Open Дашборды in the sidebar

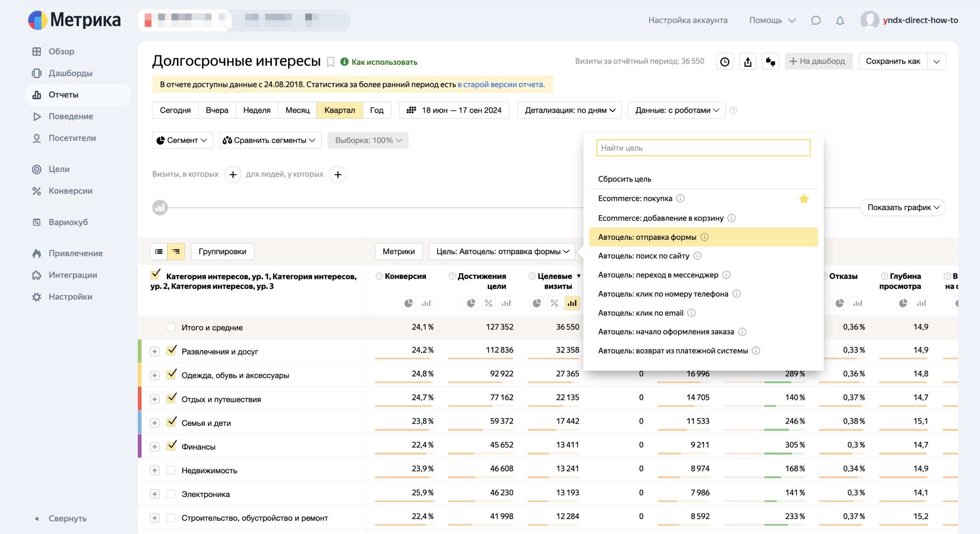point(62,73)
